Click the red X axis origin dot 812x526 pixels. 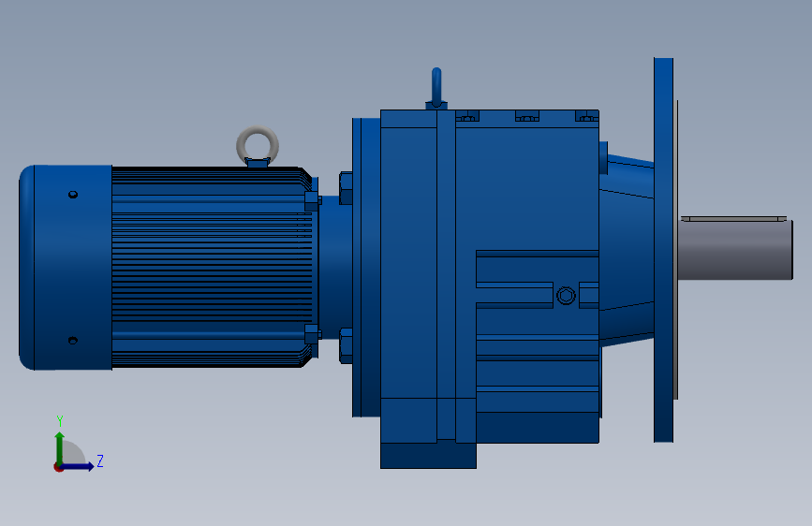pos(58,467)
